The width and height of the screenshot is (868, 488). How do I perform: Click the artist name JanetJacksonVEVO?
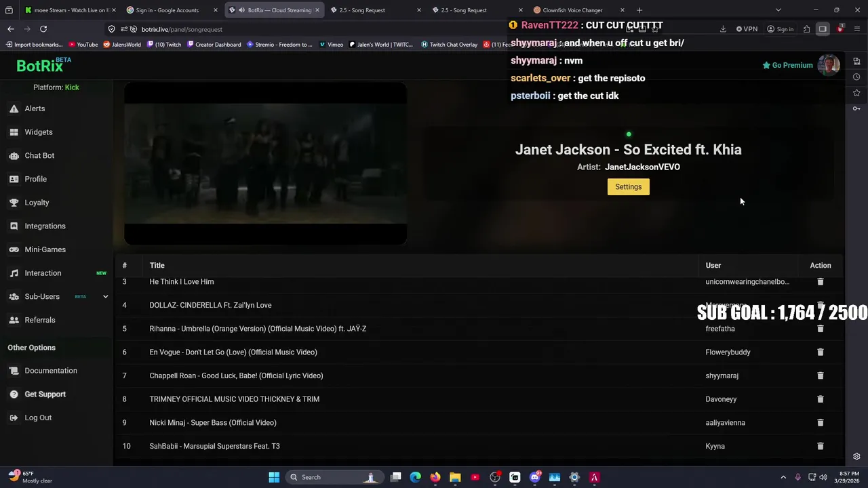point(642,167)
